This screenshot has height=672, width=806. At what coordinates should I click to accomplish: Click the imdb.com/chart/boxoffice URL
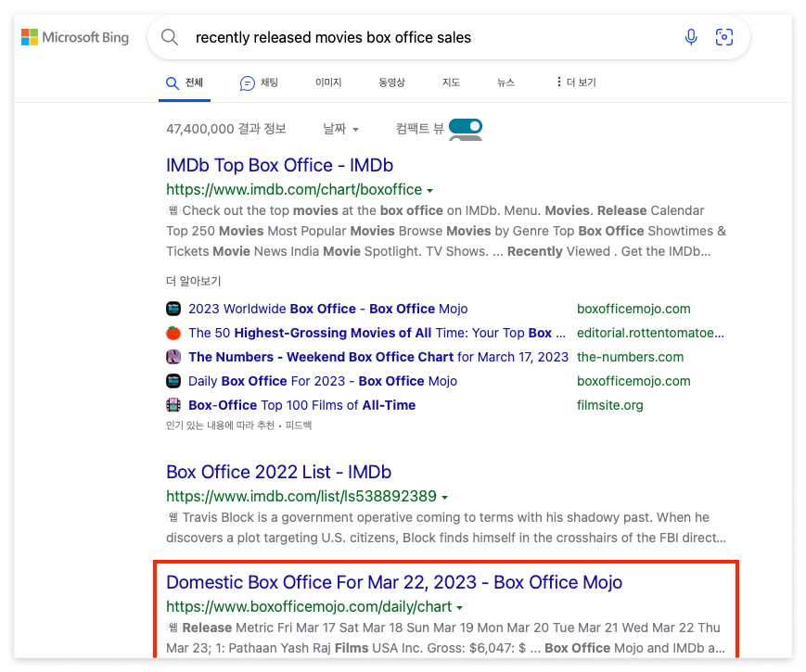[x=294, y=190]
